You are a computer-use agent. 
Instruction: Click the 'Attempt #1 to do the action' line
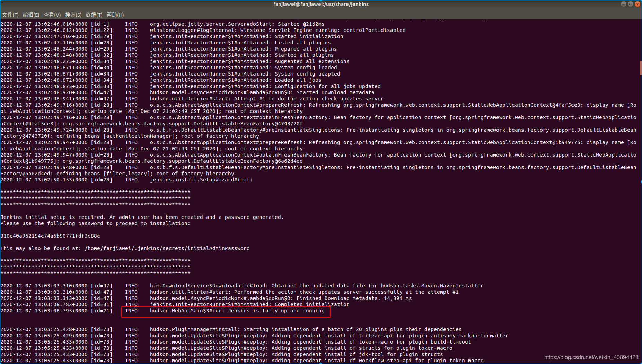192,99
